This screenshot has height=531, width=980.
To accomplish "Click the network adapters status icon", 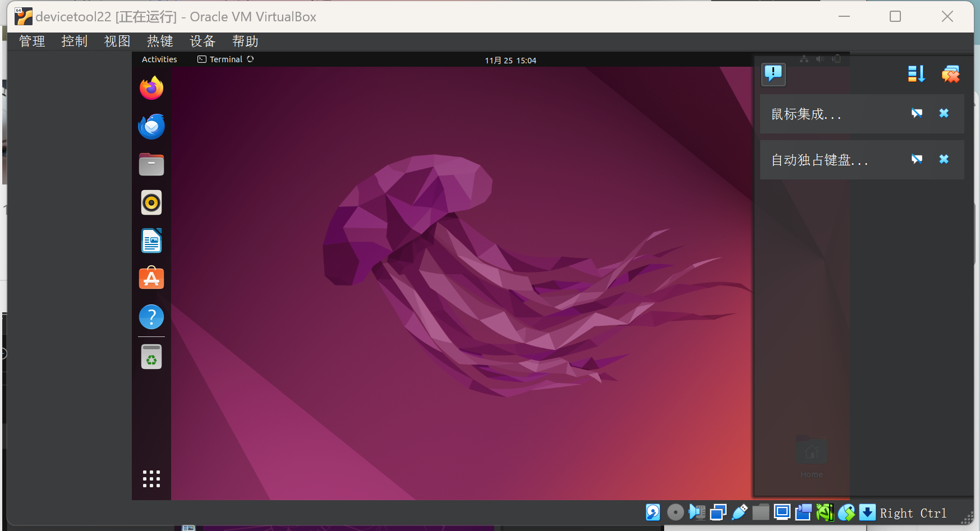I will [x=718, y=512].
